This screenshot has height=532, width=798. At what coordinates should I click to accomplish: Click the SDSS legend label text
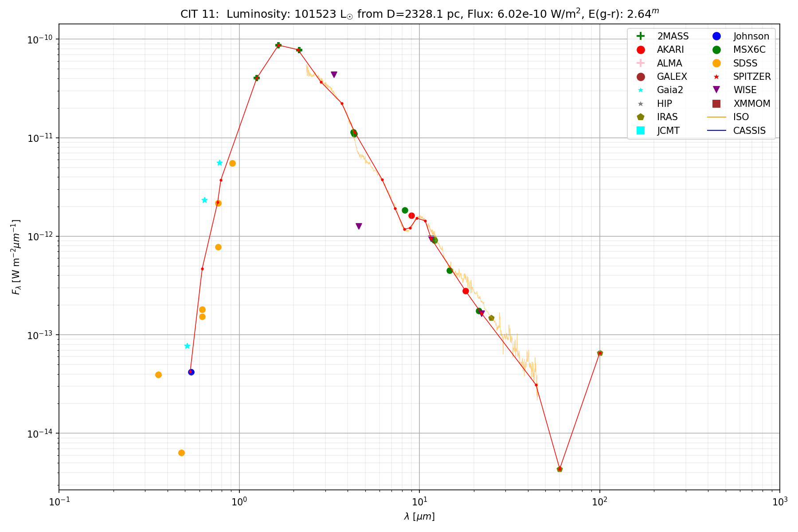[745, 63]
